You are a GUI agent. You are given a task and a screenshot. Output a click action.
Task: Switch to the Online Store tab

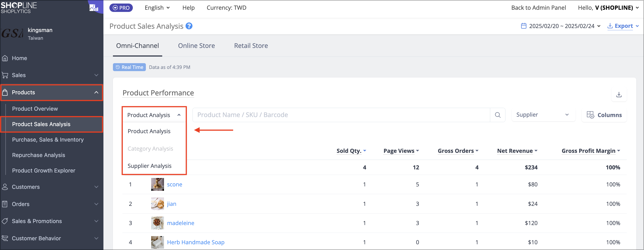coord(196,46)
